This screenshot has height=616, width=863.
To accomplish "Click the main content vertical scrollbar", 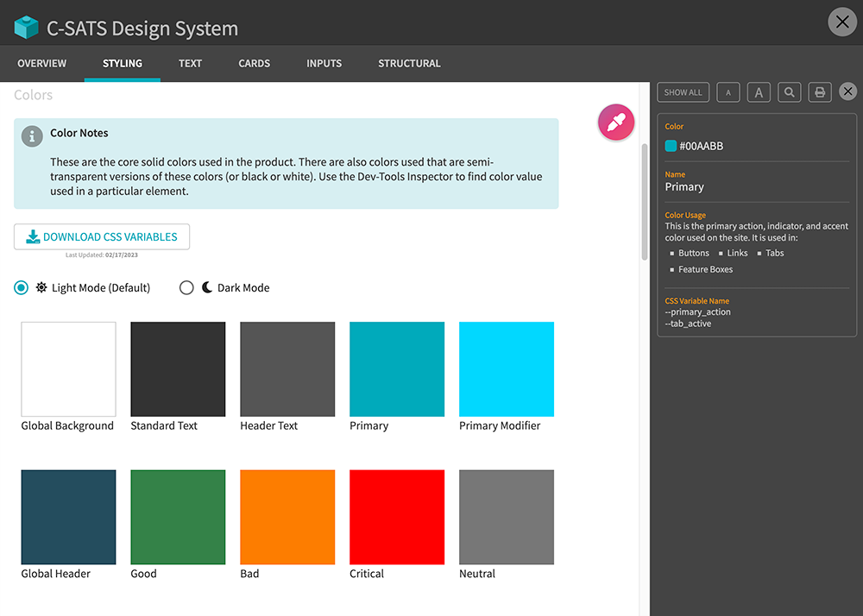I will pos(644,200).
